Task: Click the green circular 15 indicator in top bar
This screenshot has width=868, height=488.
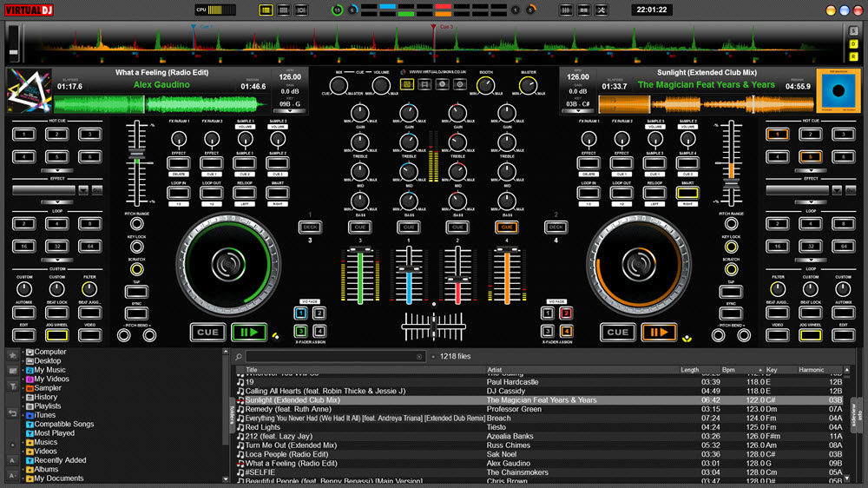Action: point(337,10)
